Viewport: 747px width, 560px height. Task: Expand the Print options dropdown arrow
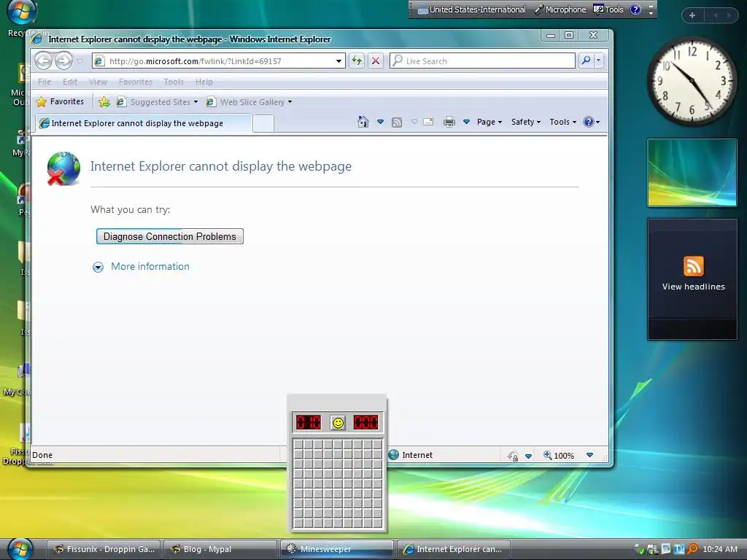466,122
